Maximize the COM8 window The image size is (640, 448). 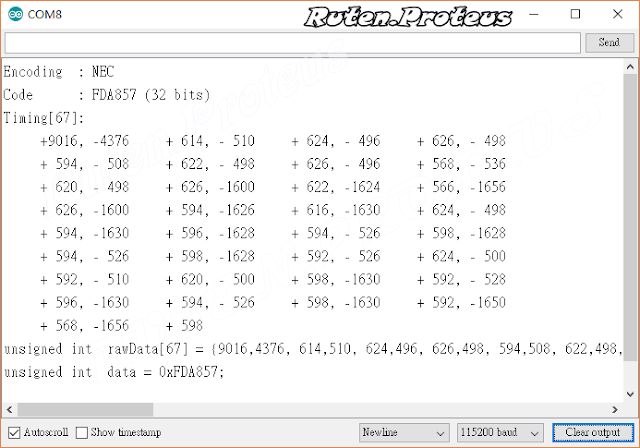click(x=575, y=14)
